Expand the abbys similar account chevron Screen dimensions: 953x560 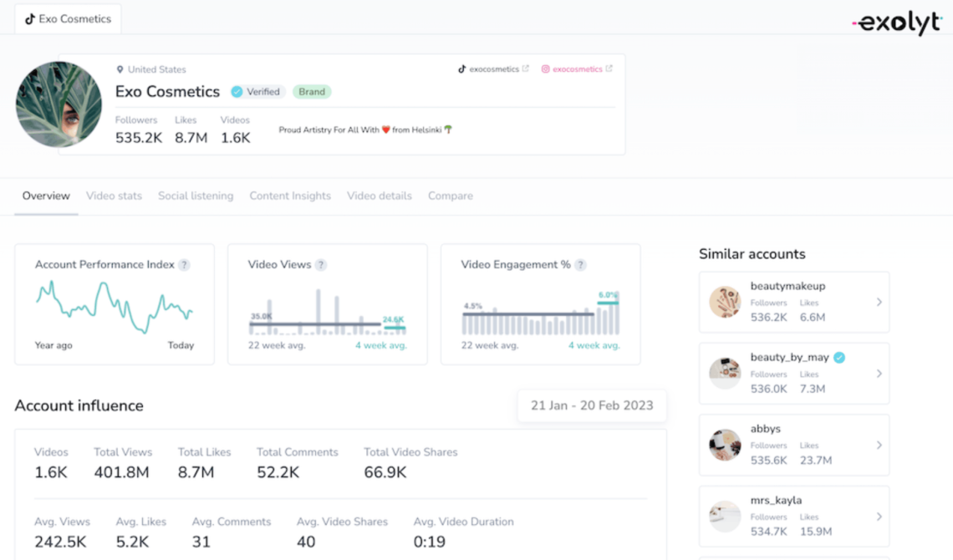tap(879, 445)
